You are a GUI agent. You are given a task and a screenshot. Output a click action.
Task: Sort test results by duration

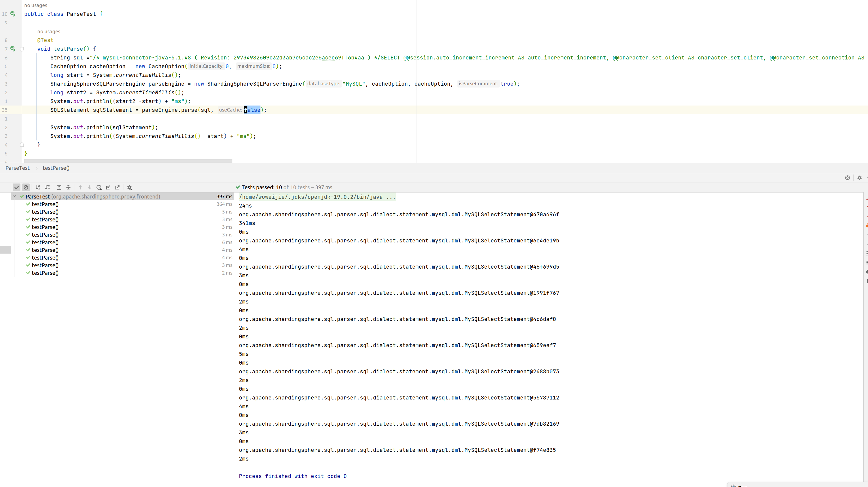tap(47, 188)
